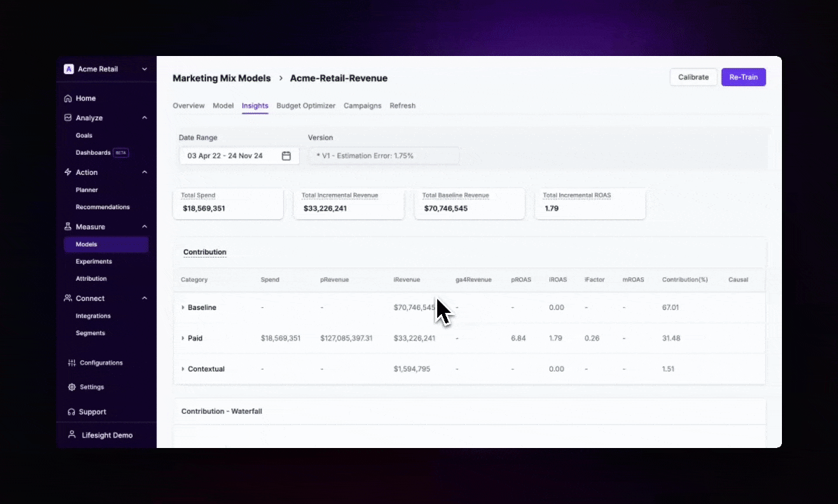Image resolution: width=838 pixels, height=504 pixels.
Task: Switch to the Refresh tab
Action: (402, 106)
